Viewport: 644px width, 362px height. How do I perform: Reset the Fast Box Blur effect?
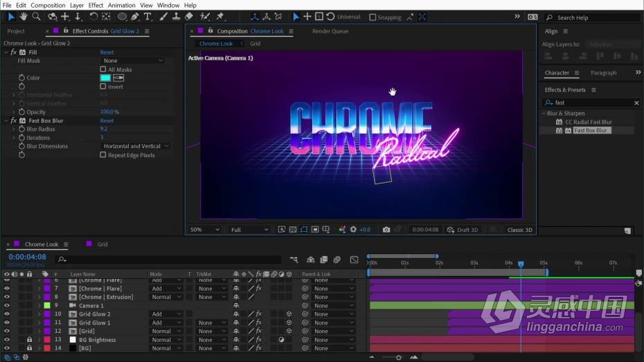pyautogui.click(x=107, y=120)
